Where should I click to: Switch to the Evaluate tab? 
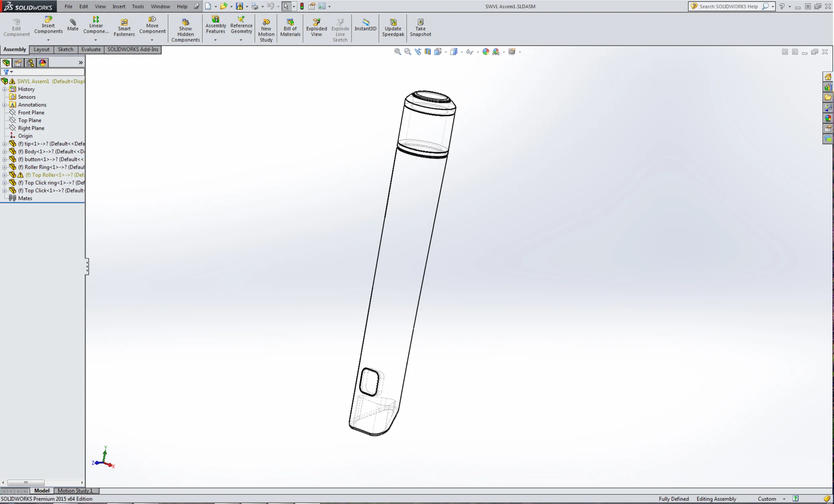(x=91, y=49)
